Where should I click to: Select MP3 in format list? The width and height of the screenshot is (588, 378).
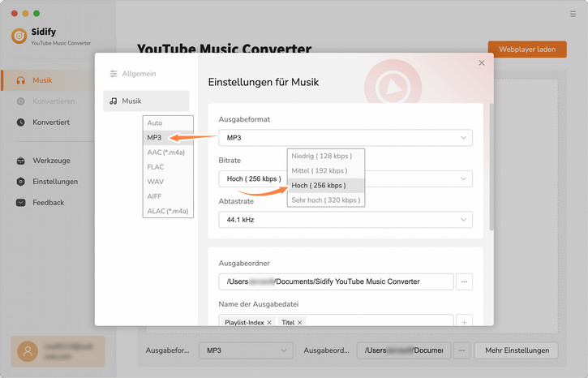tap(168, 138)
